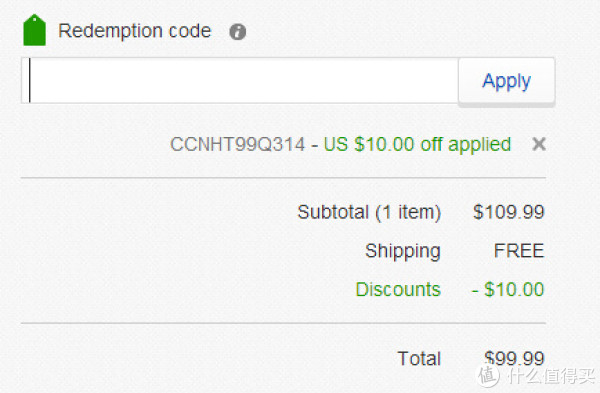Click the green US $10.00 off applied message
600x393 pixels.
pyautogui.click(x=417, y=145)
